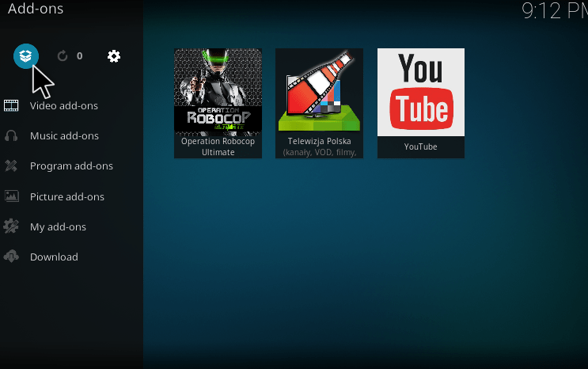Open Picture add-ons category
This screenshot has height=369, width=588.
[67, 197]
